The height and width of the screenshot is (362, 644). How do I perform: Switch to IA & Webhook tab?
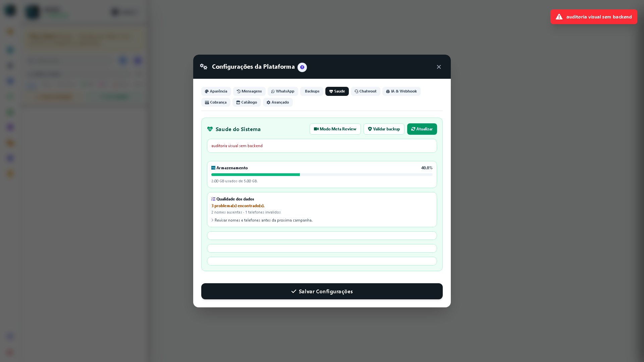401,91
